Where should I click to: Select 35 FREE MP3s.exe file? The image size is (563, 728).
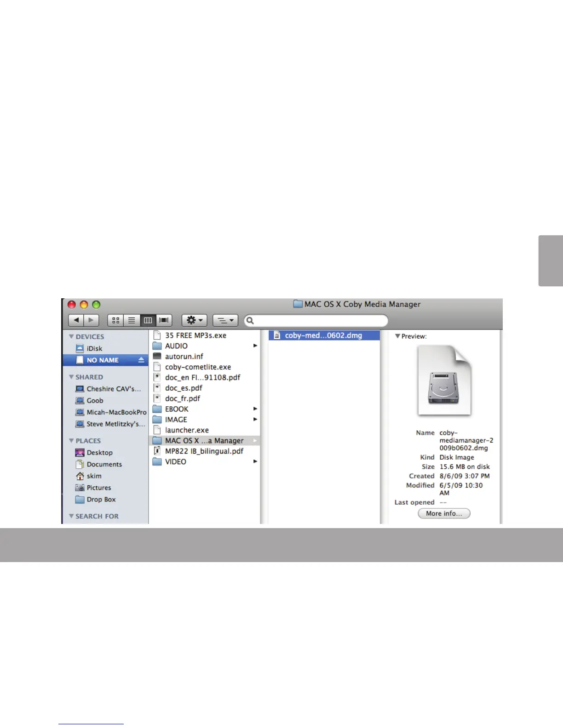[x=205, y=336]
